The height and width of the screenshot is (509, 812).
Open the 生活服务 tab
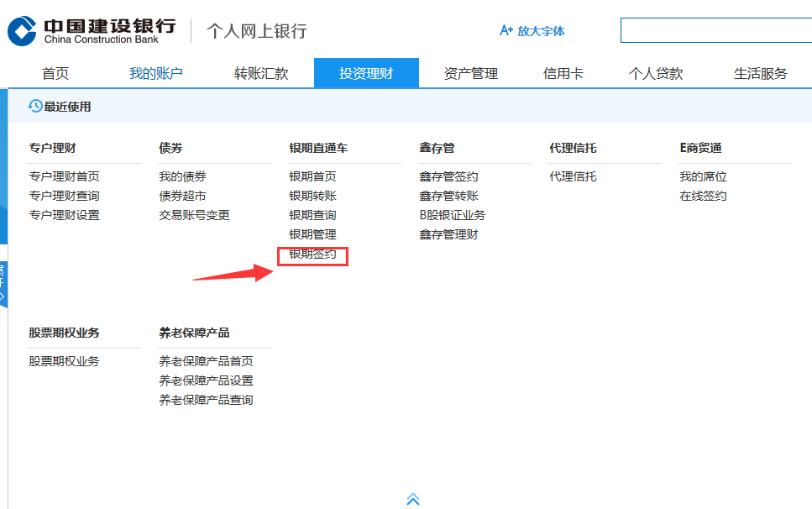761,74
